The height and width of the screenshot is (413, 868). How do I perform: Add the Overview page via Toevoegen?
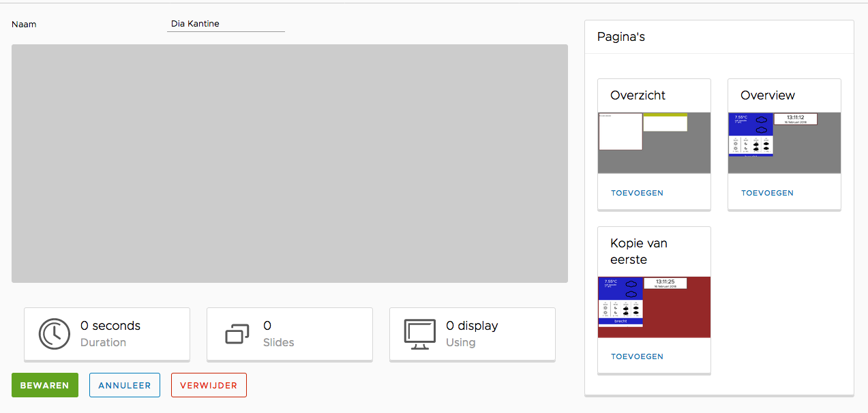[x=767, y=193]
